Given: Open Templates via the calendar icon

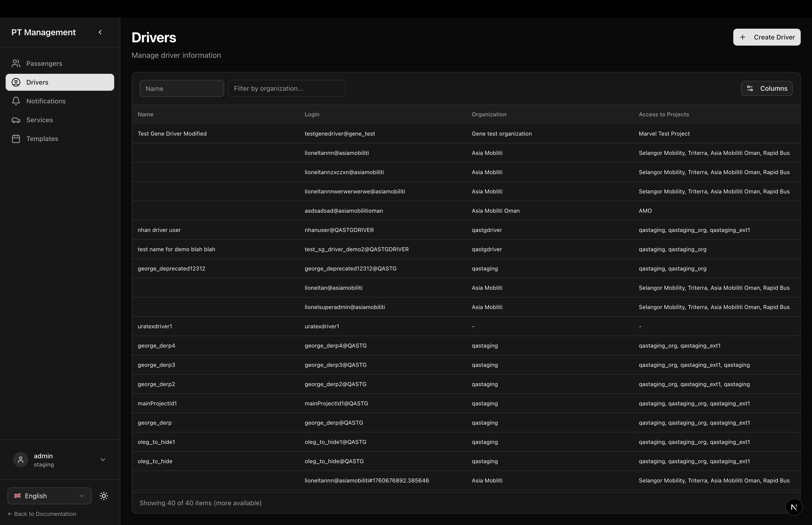Looking at the screenshot, I should tap(16, 138).
